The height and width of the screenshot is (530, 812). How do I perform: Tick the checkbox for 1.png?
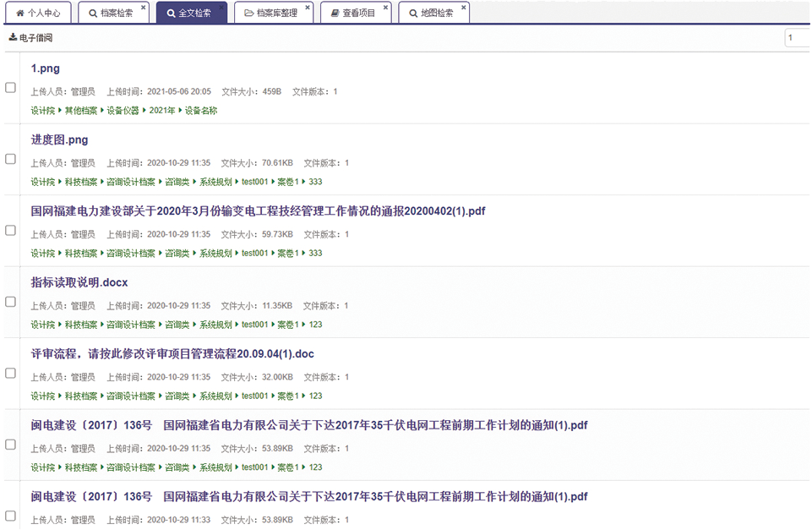tap(10, 87)
